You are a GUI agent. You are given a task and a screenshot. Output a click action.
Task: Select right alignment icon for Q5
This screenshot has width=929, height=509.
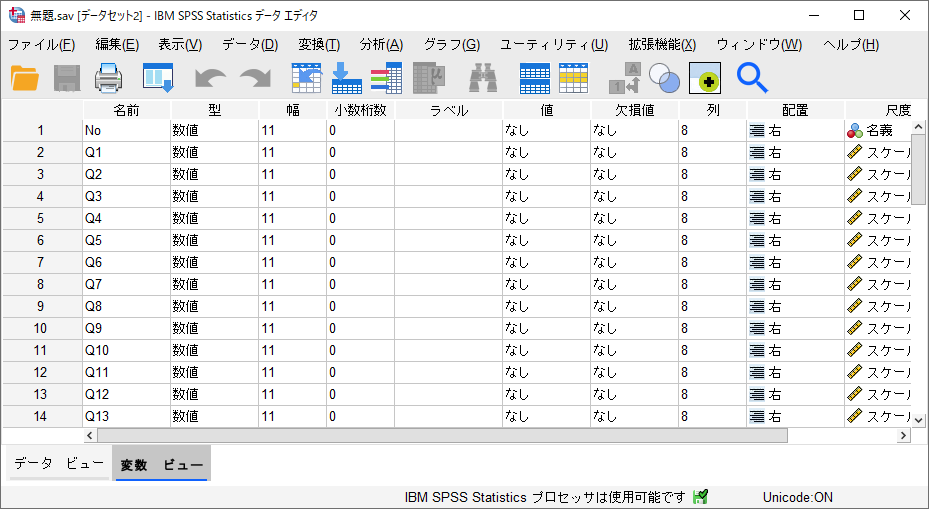[757, 241]
